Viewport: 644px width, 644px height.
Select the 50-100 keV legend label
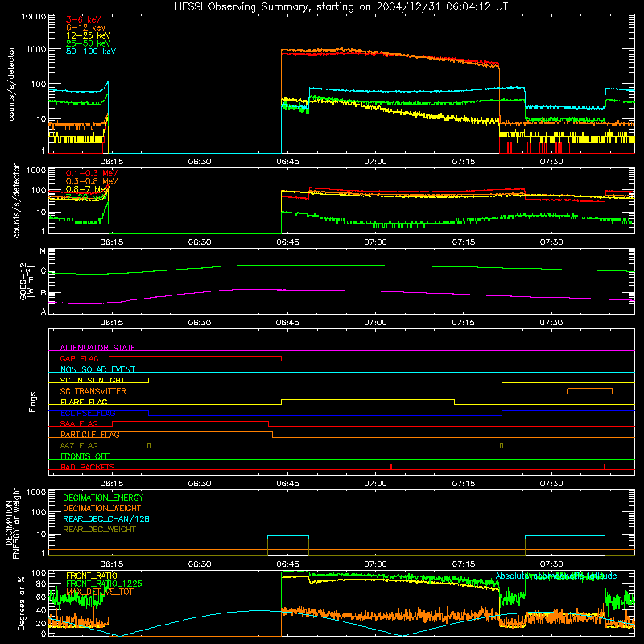(x=91, y=52)
